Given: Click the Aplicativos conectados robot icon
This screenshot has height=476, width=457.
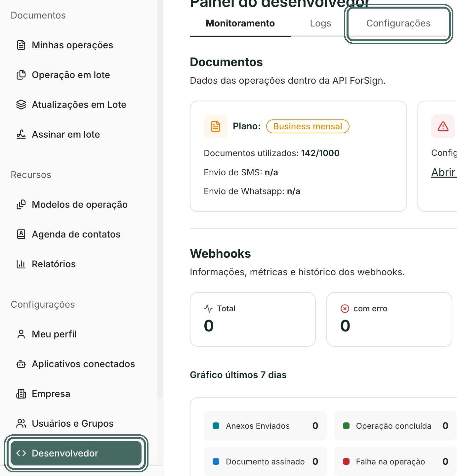Looking at the screenshot, I should click(21, 364).
